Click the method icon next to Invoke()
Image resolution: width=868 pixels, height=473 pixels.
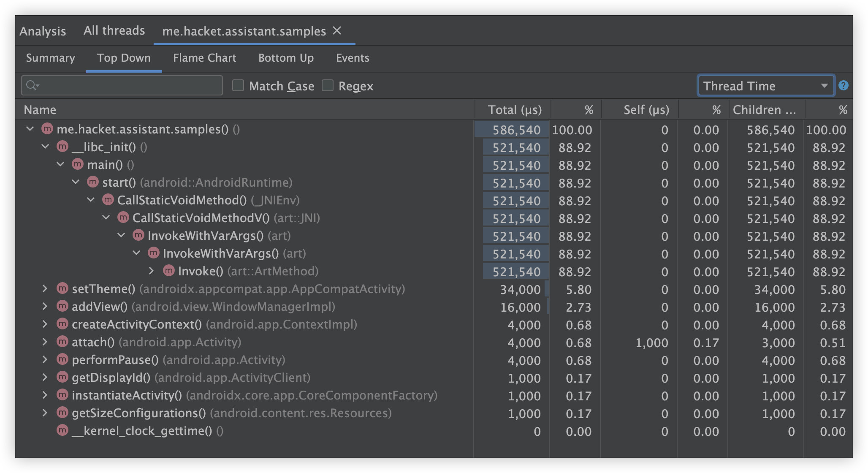168,271
